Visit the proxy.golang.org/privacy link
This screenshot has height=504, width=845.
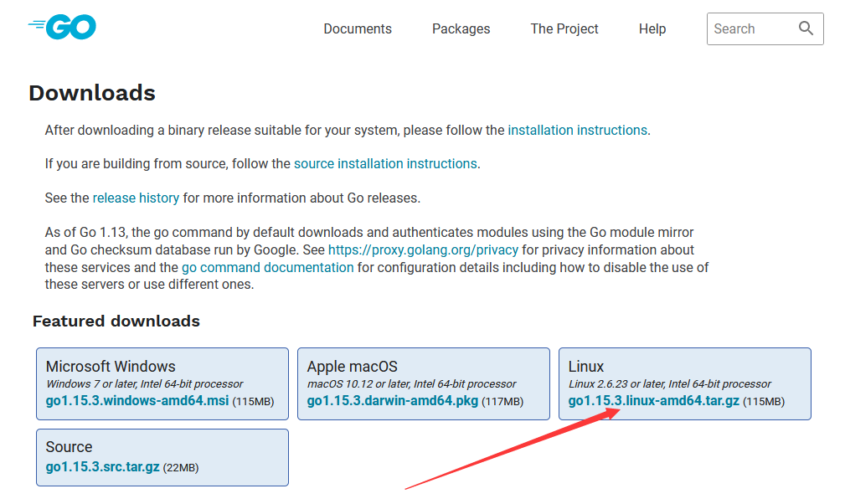click(x=423, y=249)
